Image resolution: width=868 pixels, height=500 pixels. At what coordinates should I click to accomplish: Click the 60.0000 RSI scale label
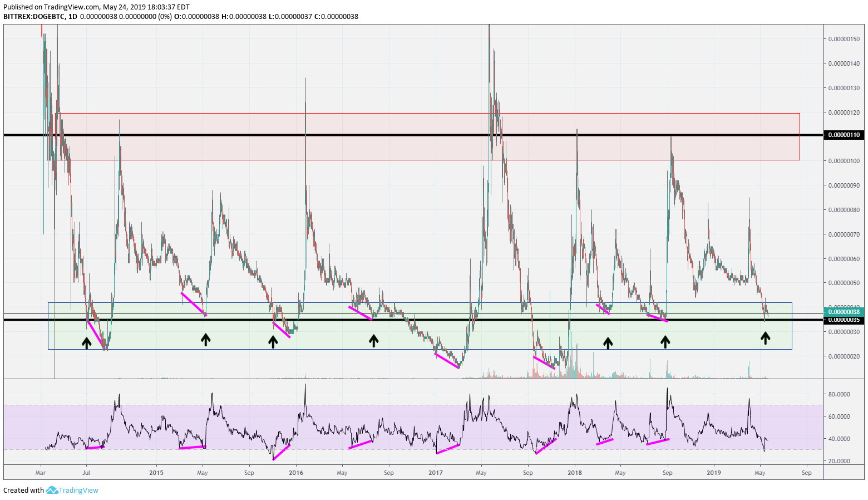(839, 416)
